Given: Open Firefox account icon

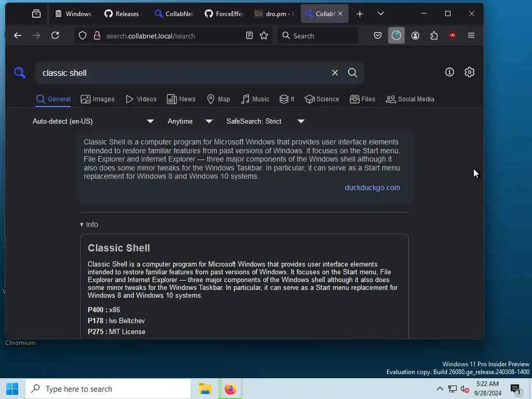Looking at the screenshot, I should click(415, 36).
